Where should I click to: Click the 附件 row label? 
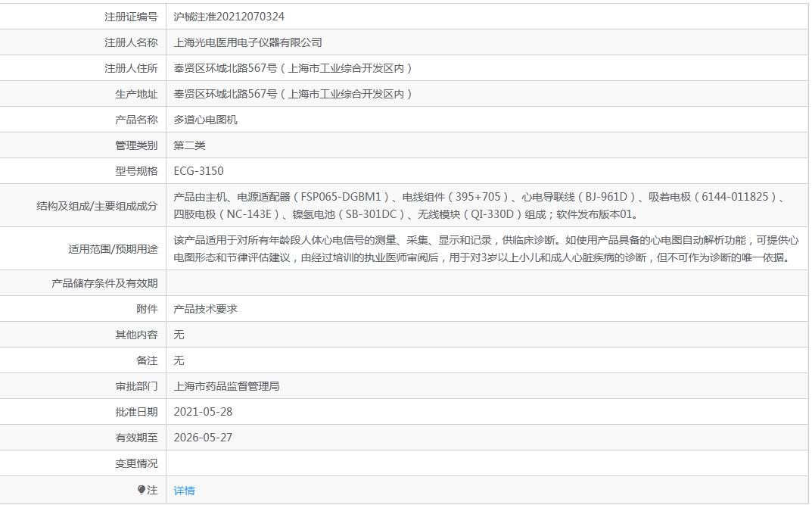click(147, 309)
